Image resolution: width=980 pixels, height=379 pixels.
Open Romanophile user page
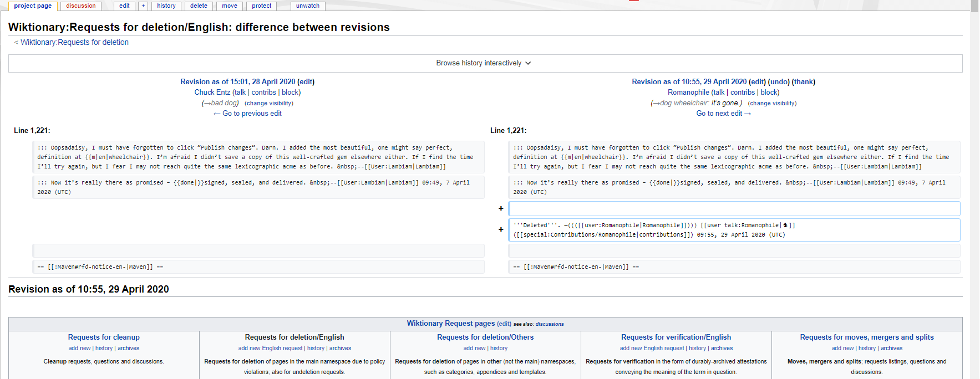688,93
